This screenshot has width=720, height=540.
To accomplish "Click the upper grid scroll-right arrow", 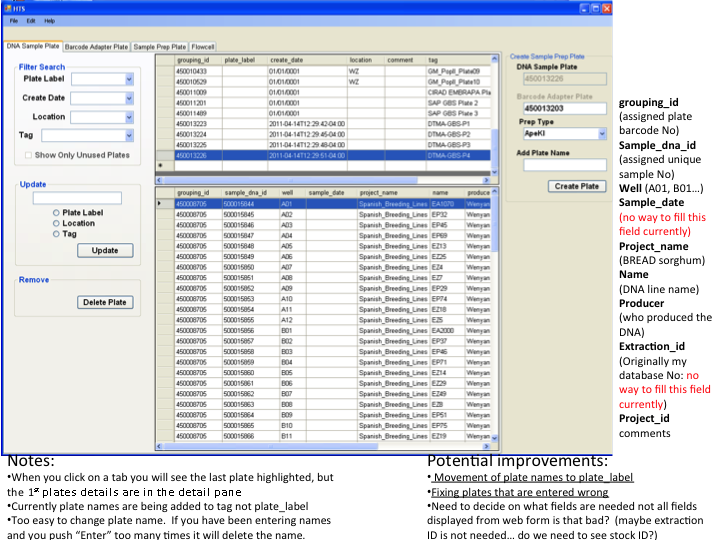I will click(486, 180).
